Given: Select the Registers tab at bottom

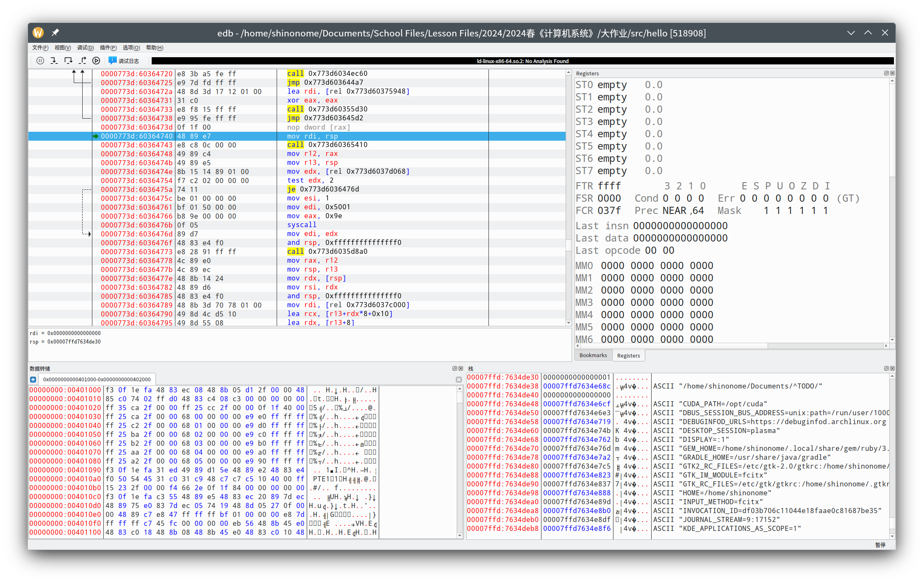Looking at the screenshot, I should pos(628,355).
